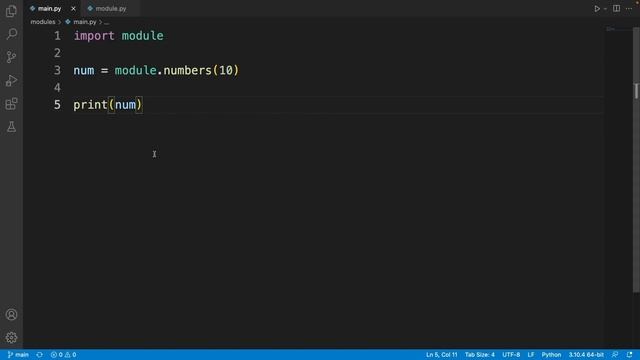The width and height of the screenshot is (640, 360).
Task: Change UTF-8 file encoding
Action: 511,355
